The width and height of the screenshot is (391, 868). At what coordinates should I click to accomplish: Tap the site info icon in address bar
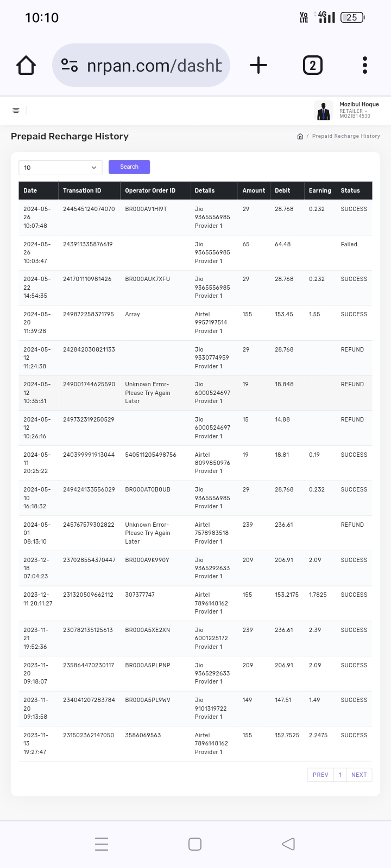pyautogui.click(x=70, y=66)
